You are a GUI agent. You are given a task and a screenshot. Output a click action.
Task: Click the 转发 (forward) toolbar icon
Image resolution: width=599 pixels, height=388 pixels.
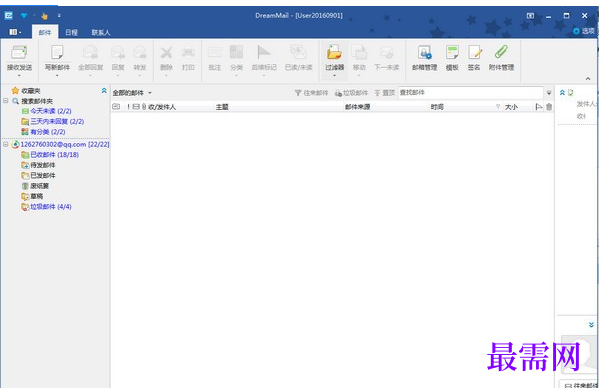140,52
